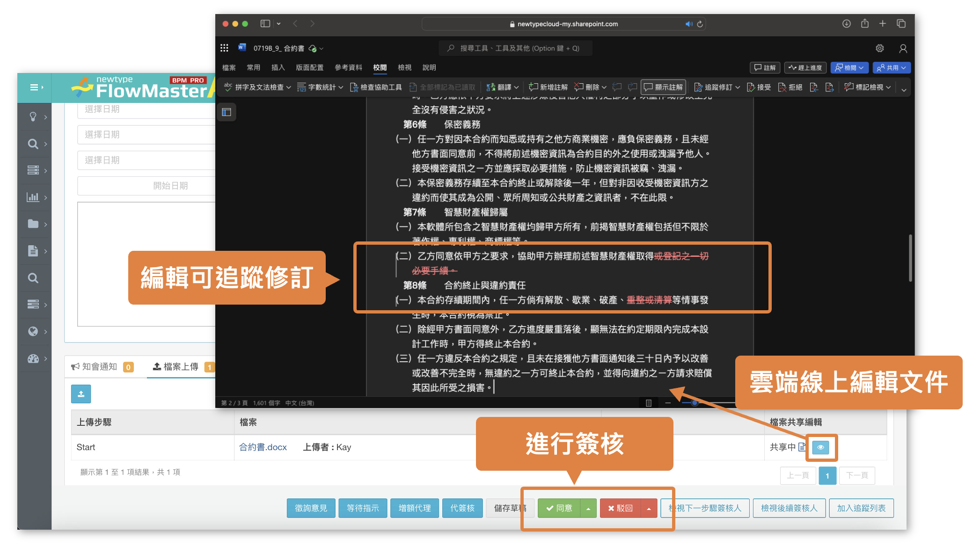980x554 pixels.
Task: Click the eye icon for shared file editing
Action: (820, 447)
